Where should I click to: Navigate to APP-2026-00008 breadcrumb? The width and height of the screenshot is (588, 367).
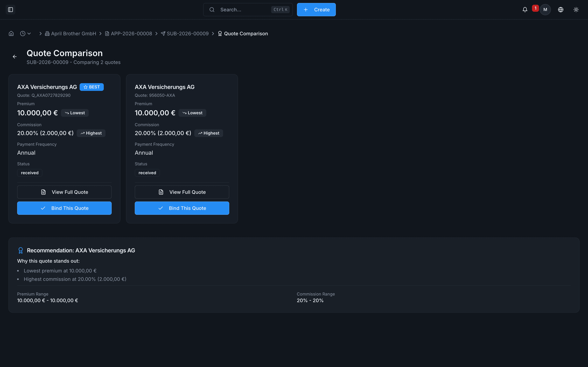click(x=131, y=34)
